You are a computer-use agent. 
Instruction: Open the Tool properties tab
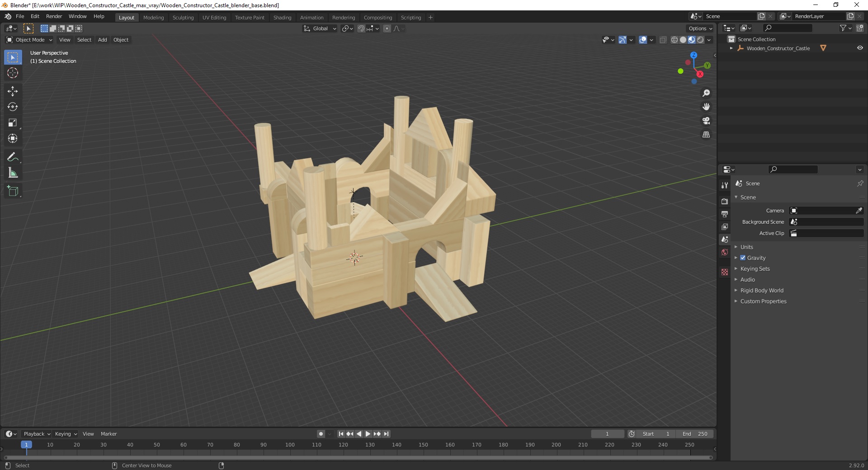(725, 185)
